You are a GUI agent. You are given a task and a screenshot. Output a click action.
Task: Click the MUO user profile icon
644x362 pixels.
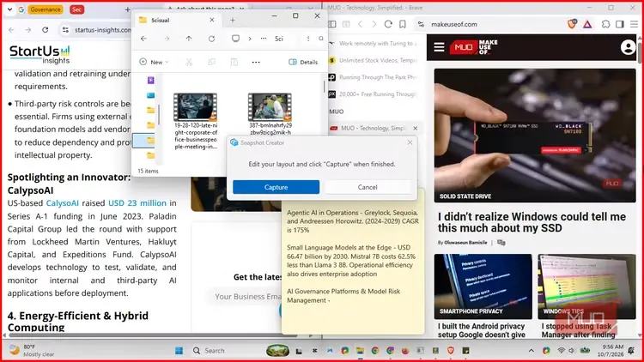pos(628,47)
